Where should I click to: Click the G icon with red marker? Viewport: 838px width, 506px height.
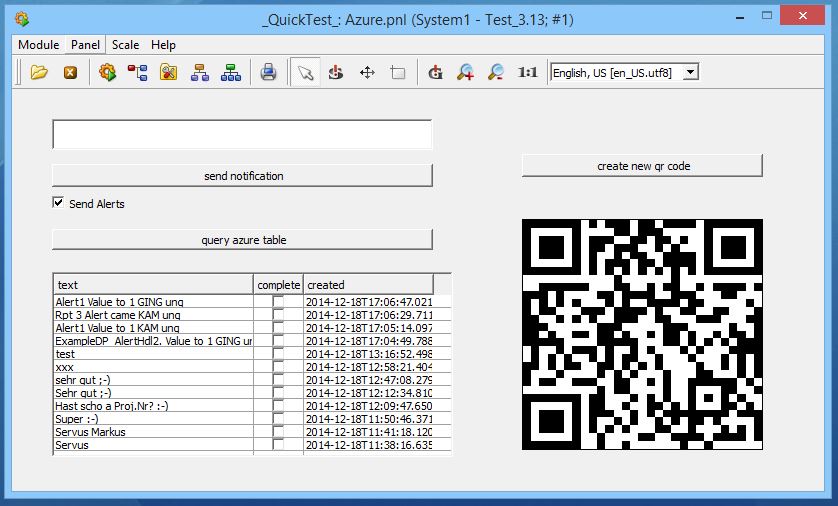(x=435, y=72)
